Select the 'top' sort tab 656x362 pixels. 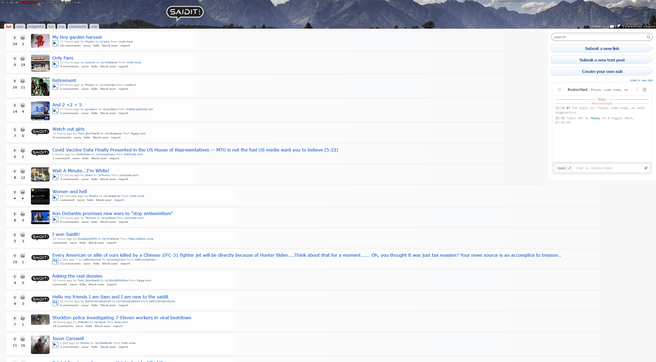coord(62,26)
